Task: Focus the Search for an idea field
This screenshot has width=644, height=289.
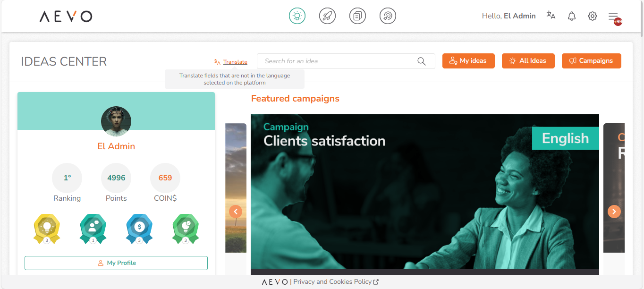Action: (346, 61)
